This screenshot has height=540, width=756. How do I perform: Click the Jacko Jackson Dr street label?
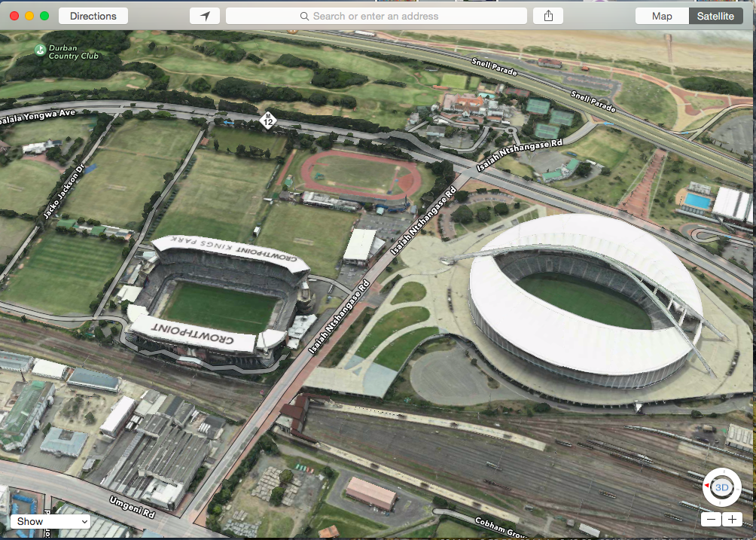tap(64, 191)
